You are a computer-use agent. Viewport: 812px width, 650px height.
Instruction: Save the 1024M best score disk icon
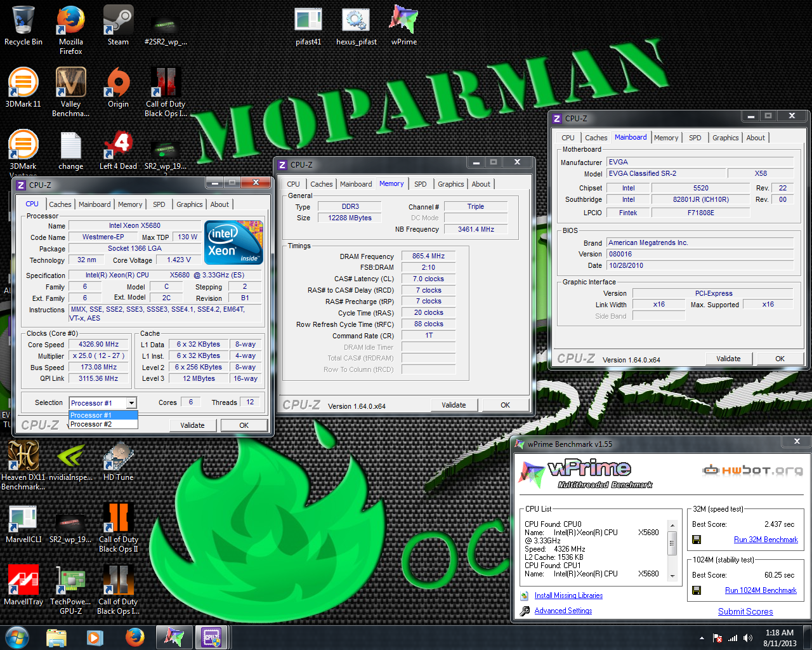[x=697, y=590]
